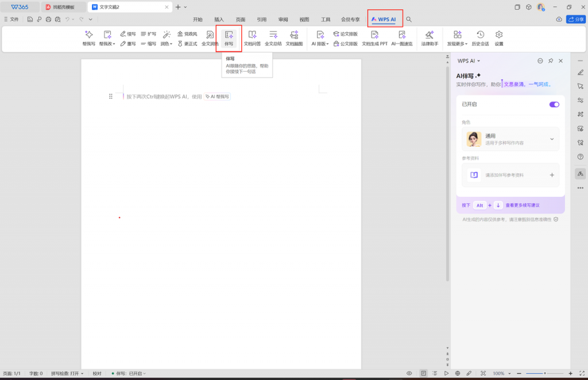This screenshot has height=380, width=588.
Task: Click 文档生成 PPT icon
Action: 374,38
